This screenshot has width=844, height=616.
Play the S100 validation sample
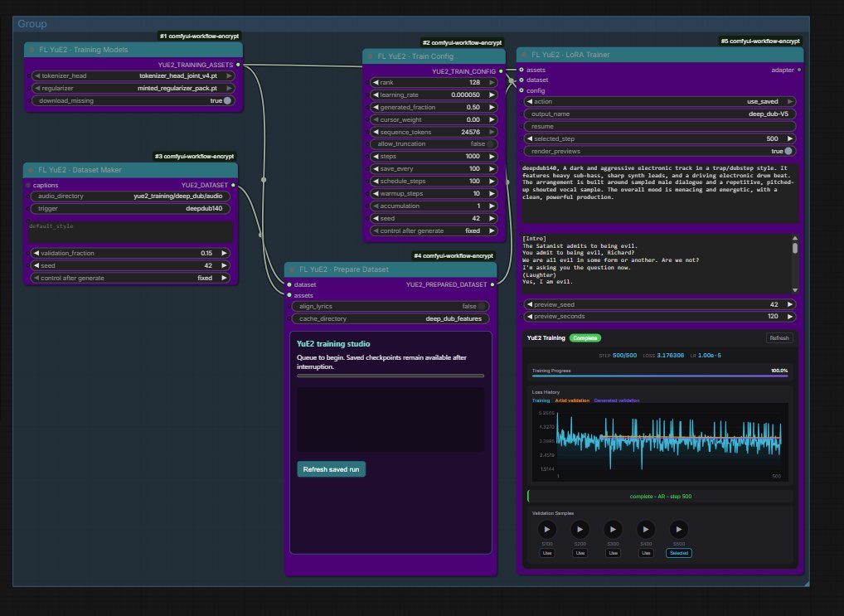(x=547, y=529)
